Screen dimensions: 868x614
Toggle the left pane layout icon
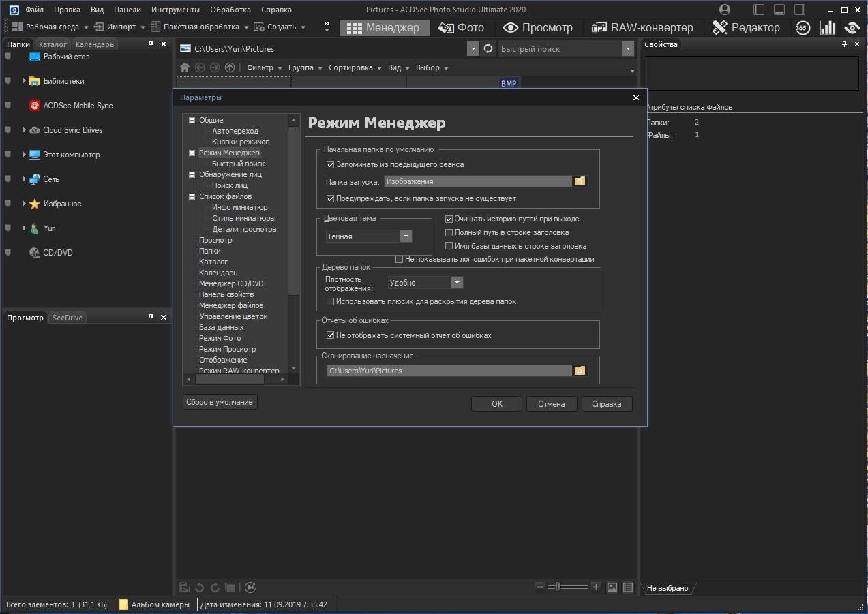[x=759, y=10]
